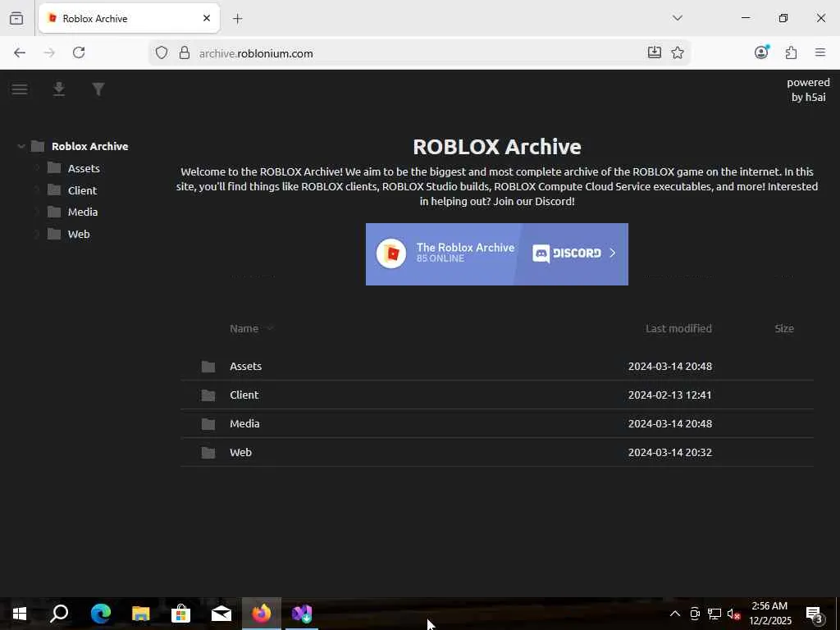Show site security via padlock icon
Image resolution: width=840 pixels, height=630 pixels.
[x=185, y=52]
